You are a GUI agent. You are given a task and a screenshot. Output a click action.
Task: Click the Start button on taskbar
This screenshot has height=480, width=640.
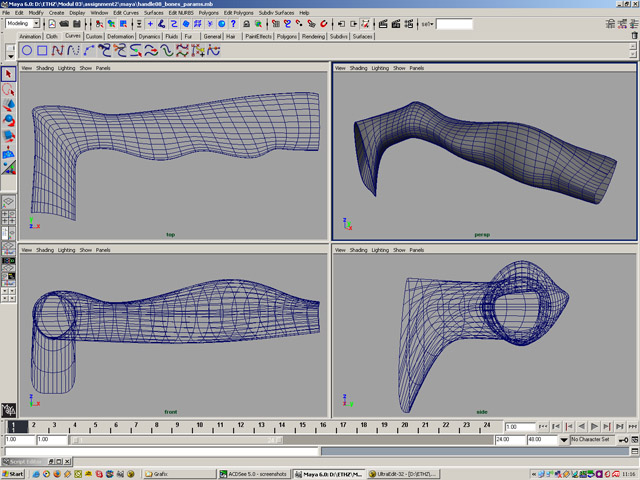pos(13,474)
